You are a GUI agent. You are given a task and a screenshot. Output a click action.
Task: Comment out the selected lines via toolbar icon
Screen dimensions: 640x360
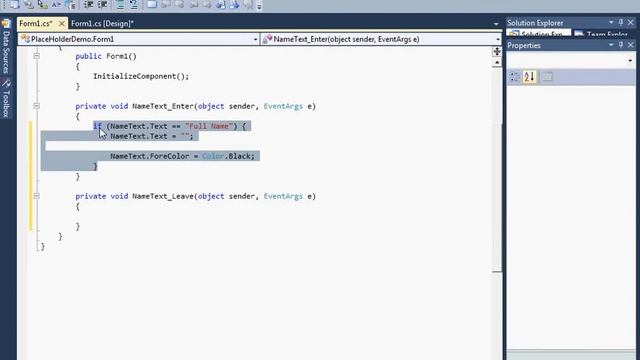click(x=120, y=4)
